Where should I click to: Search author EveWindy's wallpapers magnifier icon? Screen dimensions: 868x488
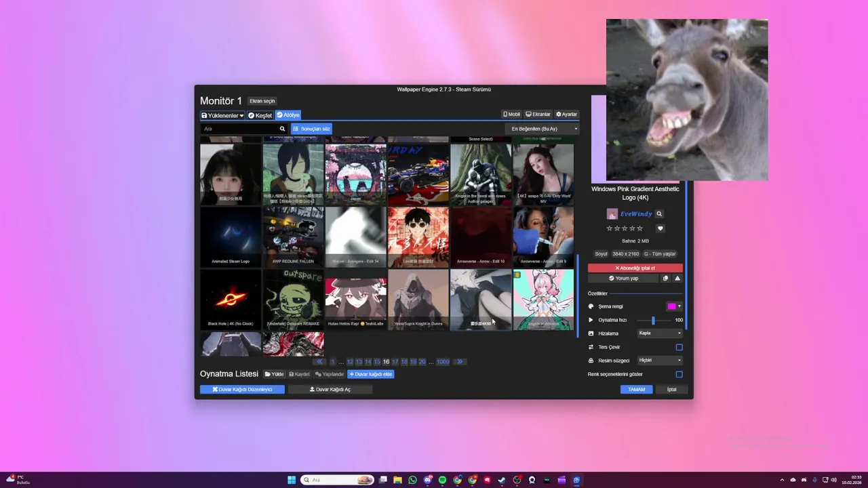[659, 213]
